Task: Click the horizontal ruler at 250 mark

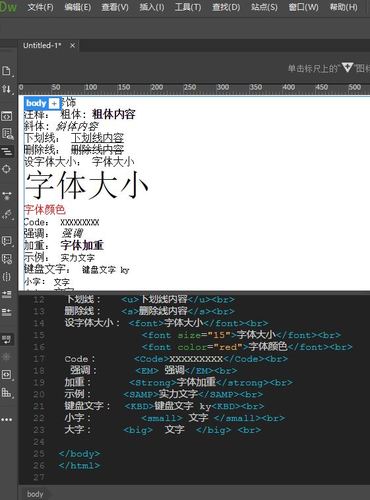Action: 190,87
